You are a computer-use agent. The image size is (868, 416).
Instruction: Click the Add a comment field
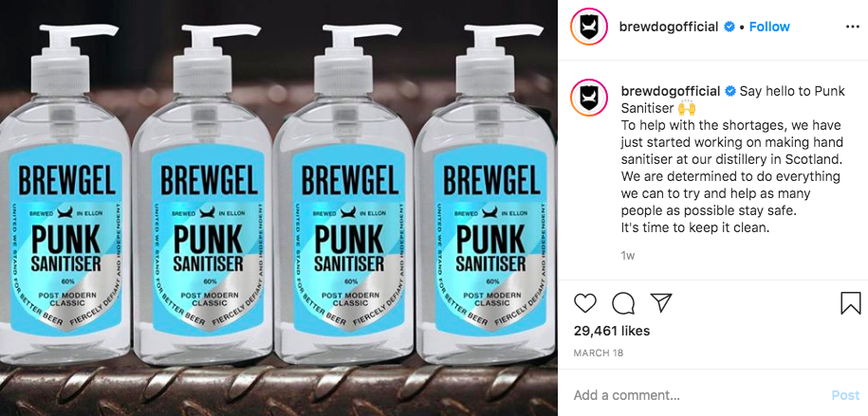point(697,395)
